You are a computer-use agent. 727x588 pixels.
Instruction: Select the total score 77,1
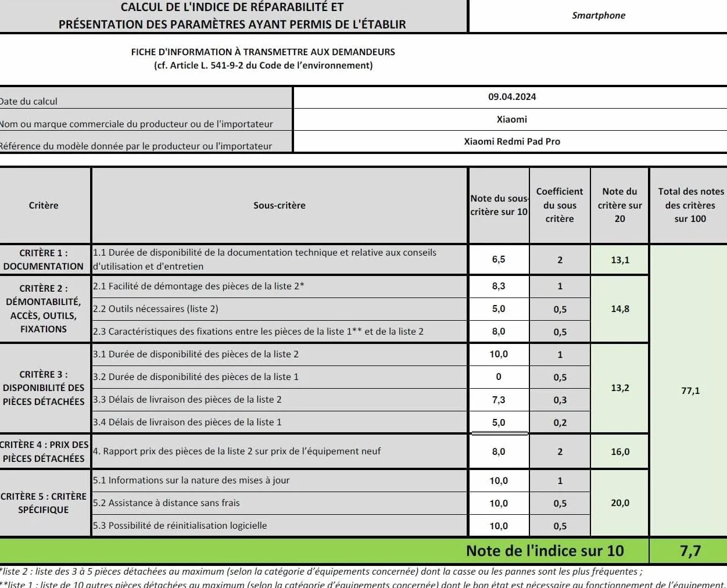point(690,390)
